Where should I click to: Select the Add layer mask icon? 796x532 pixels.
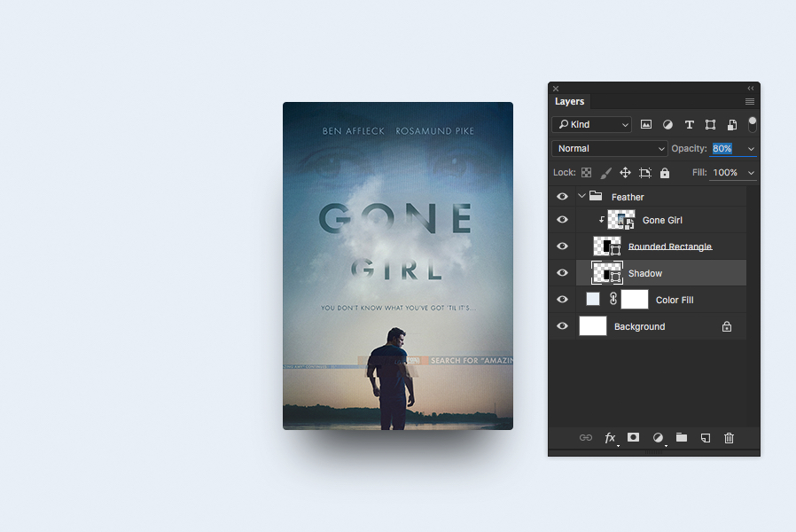[633, 437]
